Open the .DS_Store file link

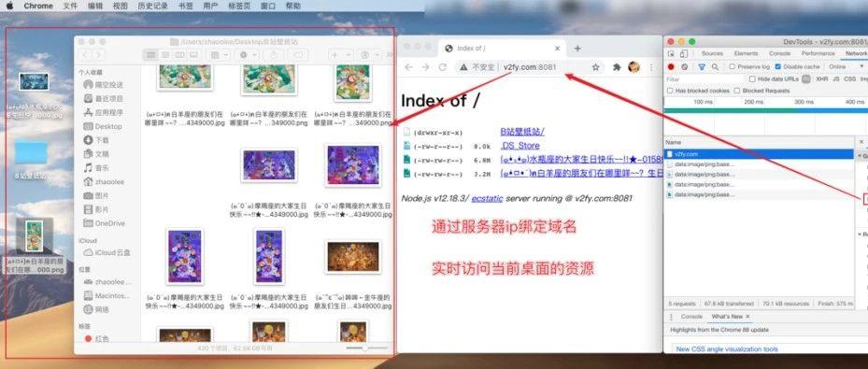(519, 146)
